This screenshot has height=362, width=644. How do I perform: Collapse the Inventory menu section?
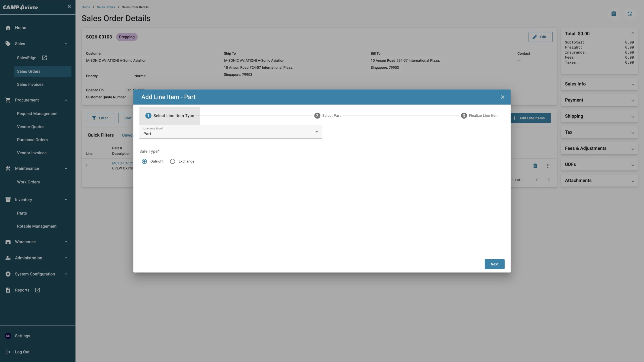(x=66, y=200)
